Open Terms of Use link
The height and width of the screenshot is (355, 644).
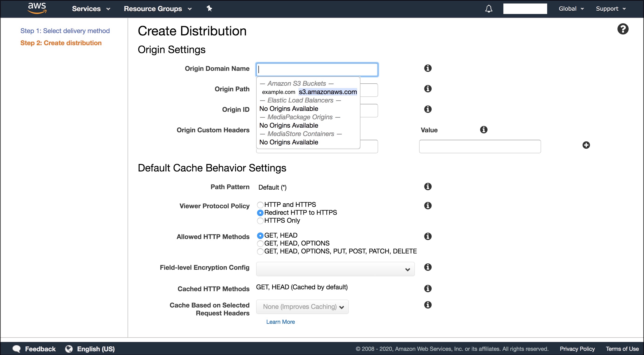coord(622,349)
